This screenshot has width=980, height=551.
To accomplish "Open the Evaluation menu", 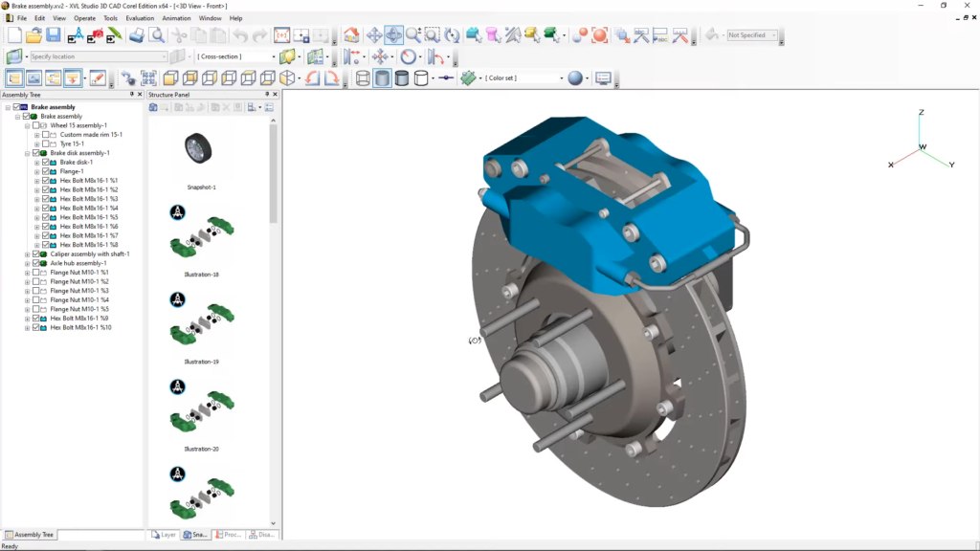I will click(140, 17).
